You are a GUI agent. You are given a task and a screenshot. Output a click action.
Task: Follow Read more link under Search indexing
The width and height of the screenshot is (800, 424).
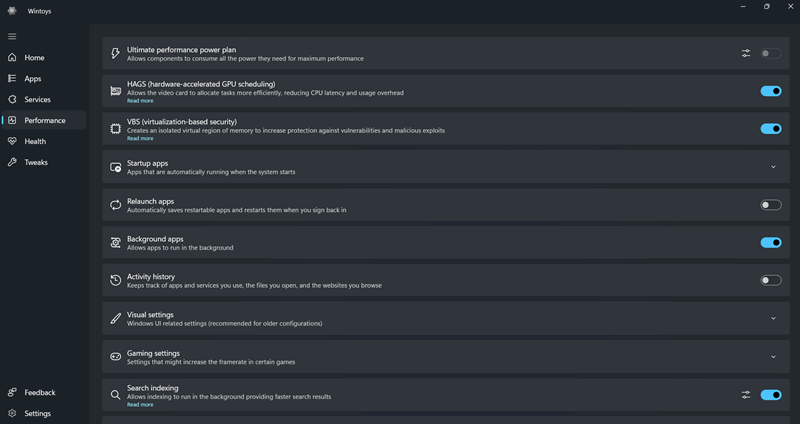point(140,405)
